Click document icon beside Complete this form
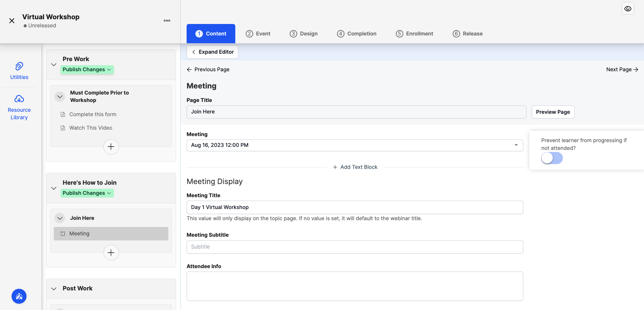The image size is (644, 310). (63, 114)
